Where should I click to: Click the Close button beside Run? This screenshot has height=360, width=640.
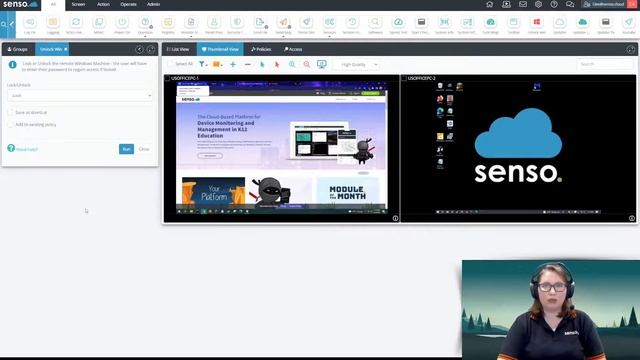pyautogui.click(x=144, y=149)
